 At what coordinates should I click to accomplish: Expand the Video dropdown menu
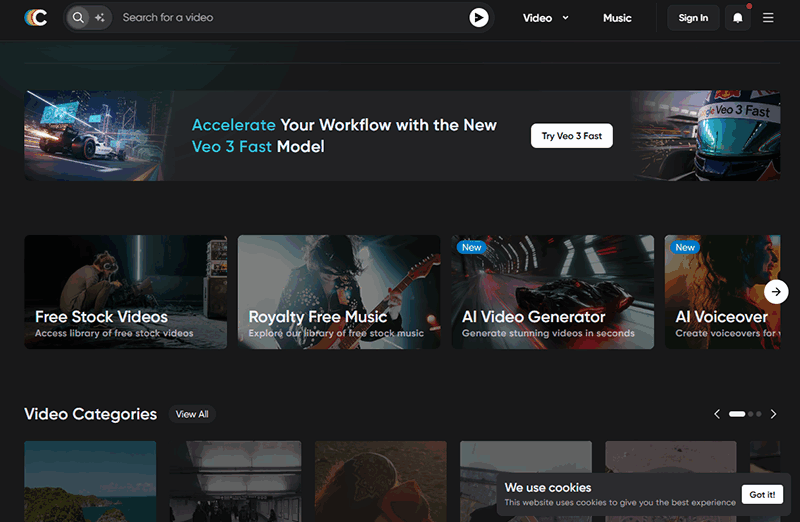pos(545,18)
